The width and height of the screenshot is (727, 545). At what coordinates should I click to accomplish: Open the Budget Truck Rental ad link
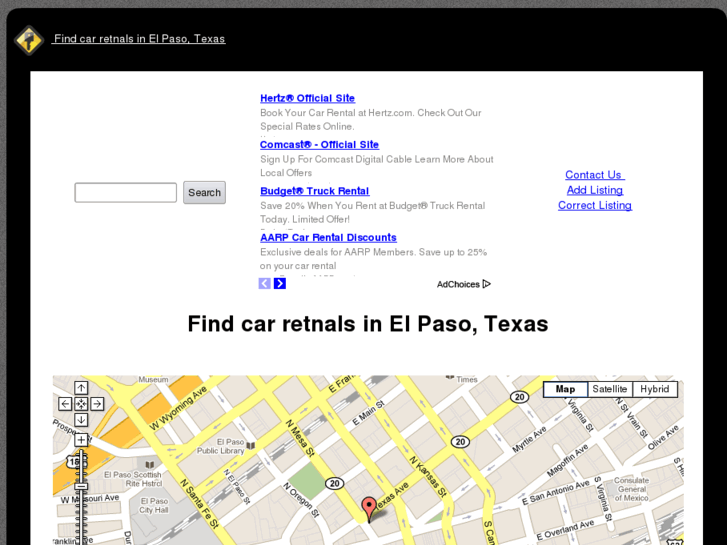315,191
